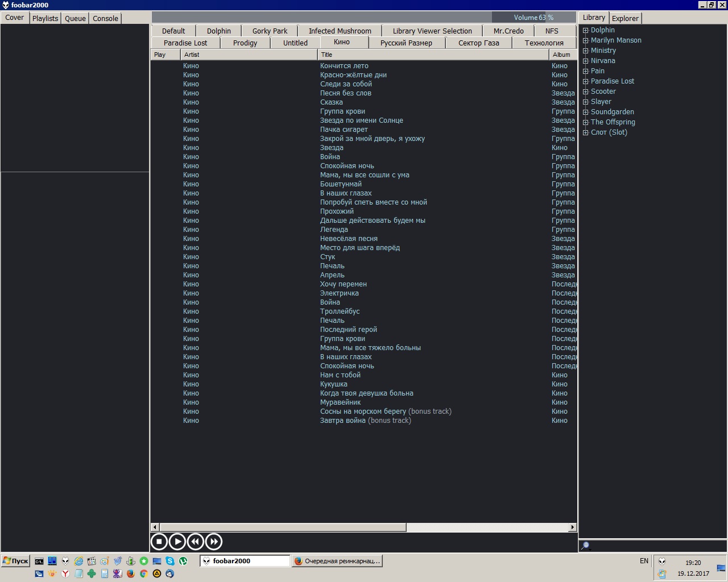This screenshot has width=728, height=582.
Task: Switch to the Console tab
Action: pyautogui.click(x=105, y=18)
